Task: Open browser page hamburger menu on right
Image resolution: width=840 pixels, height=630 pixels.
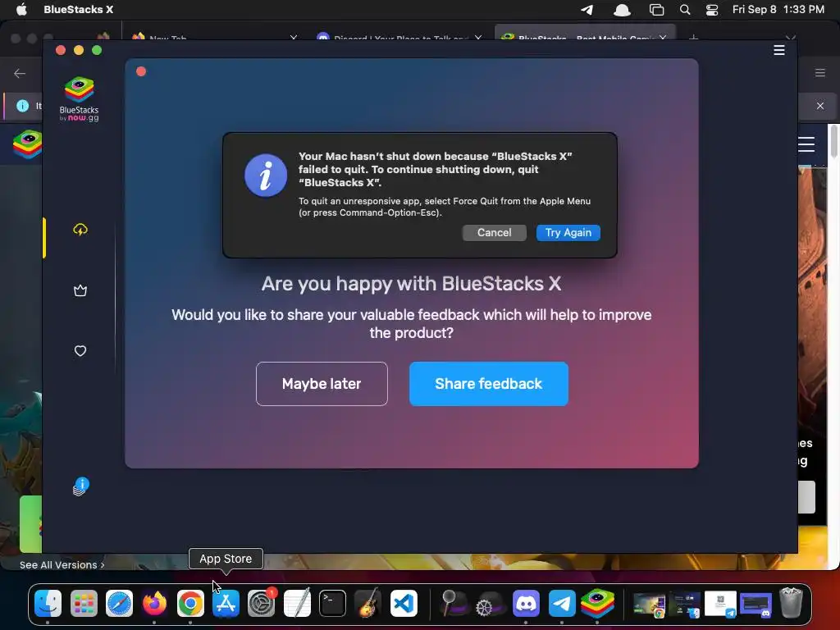Action: (x=806, y=144)
